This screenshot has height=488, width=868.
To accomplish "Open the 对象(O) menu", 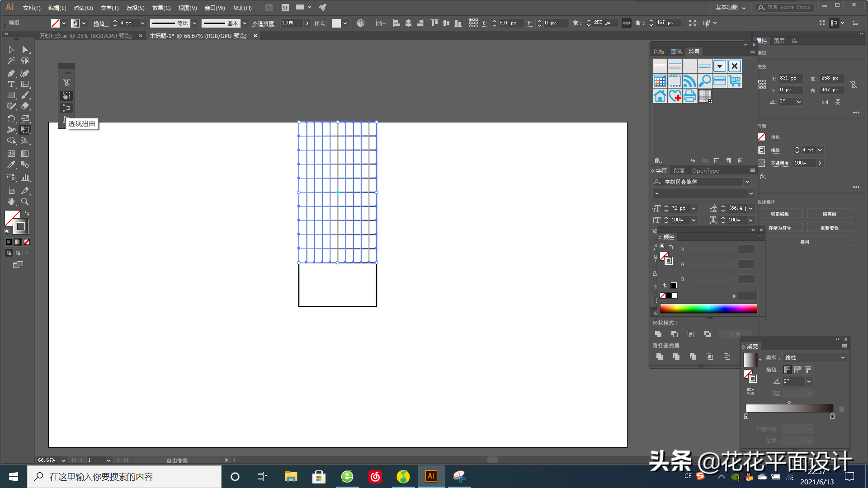I will [x=83, y=8].
